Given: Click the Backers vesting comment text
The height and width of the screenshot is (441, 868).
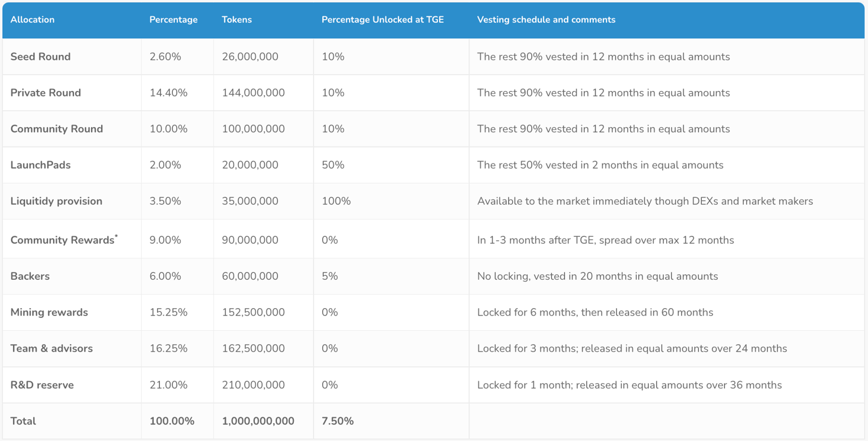Looking at the screenshot, I should click(597, 276).
